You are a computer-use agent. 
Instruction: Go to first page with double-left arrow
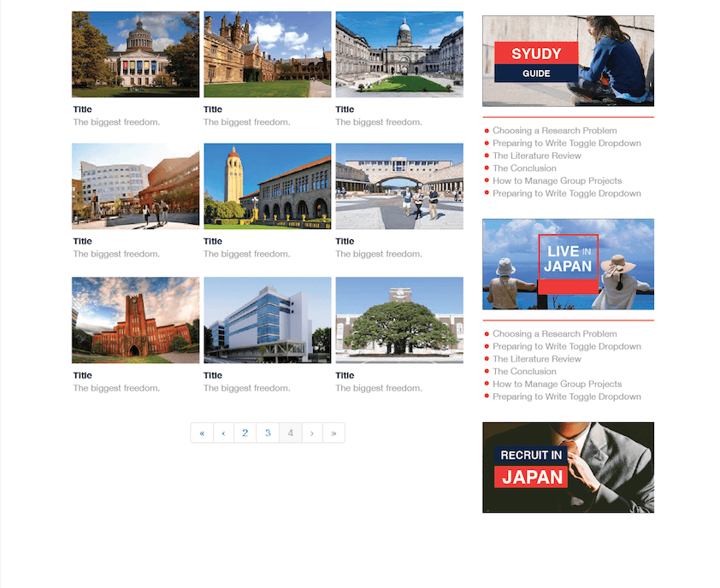202,432
